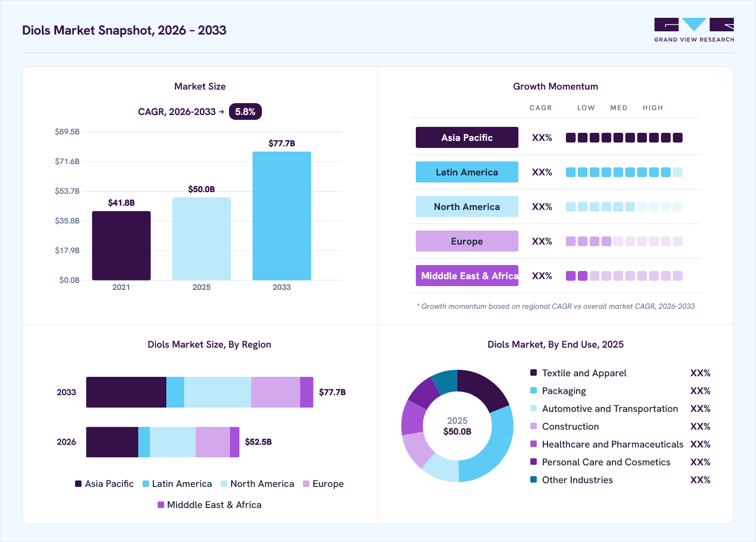The height and width of the screenshot is (542, 756).
Task: Click the Asia Pacific growth momentum squares
Action: pyautogui.click(x=624, y=138)
